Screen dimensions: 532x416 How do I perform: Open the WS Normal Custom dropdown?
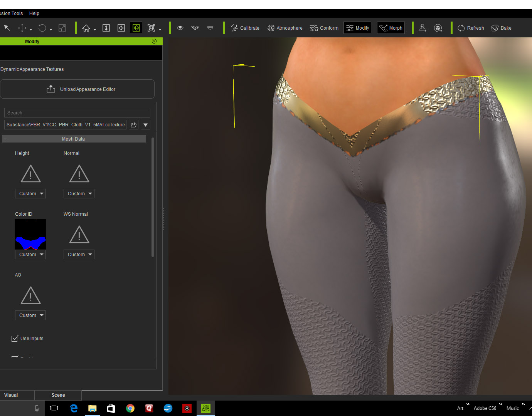pos(79,255)
